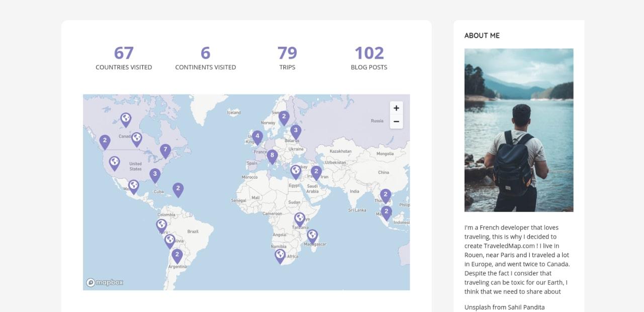Zoom out of the map
The width and height of the screenshot is (644, 312).
point(396,122)
